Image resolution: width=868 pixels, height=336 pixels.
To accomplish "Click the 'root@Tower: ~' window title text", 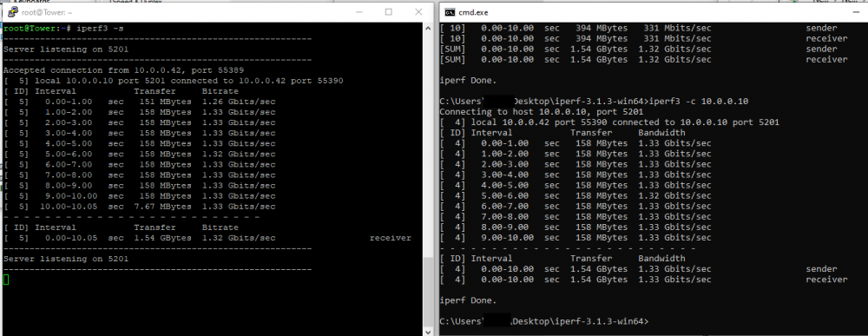I will pyautogui.click(x=47, y=12).
